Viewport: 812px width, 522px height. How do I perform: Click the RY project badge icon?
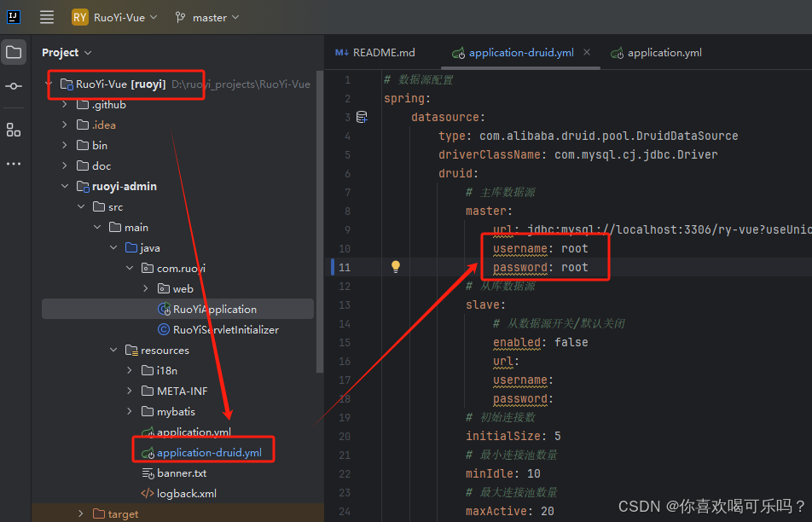click(x=80, y=17)
